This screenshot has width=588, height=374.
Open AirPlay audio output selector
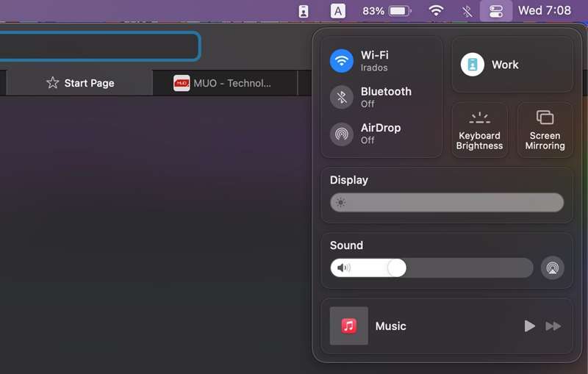tap(553, 268)
